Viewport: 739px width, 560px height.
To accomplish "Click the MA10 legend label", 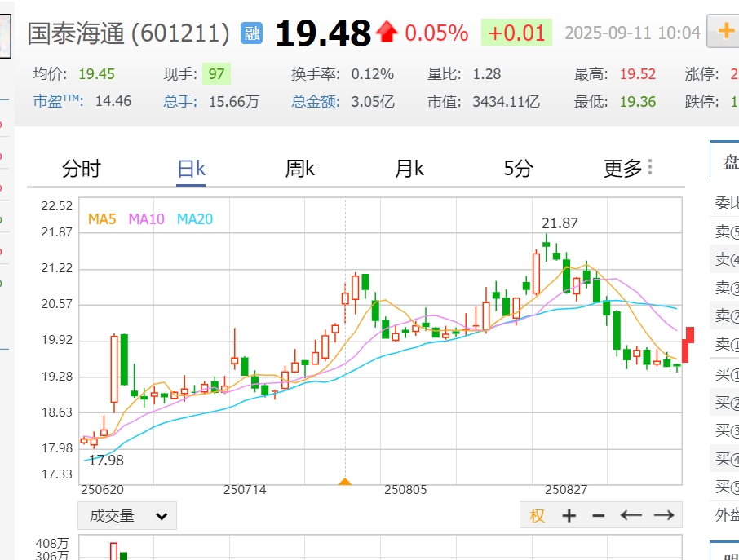I will [146, 219].
